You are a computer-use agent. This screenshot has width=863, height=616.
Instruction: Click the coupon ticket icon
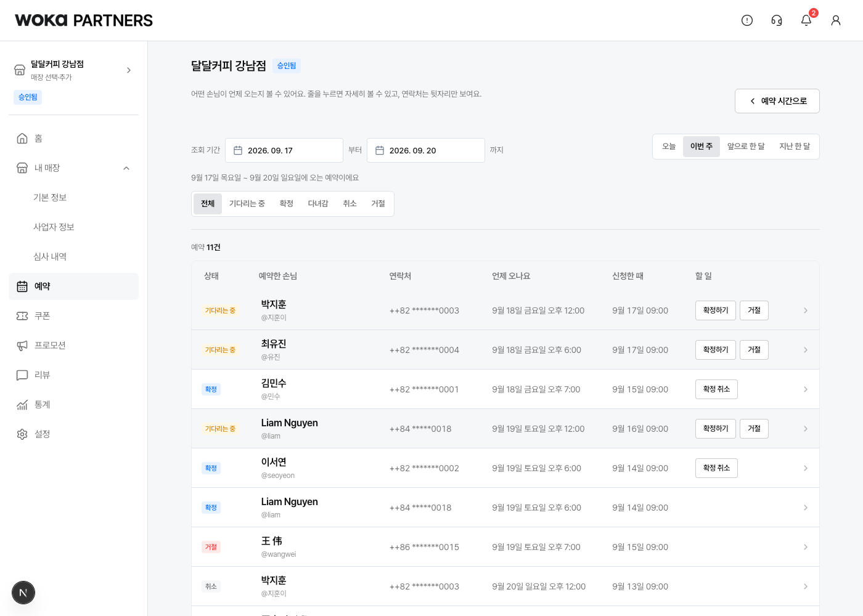[22, 316]
